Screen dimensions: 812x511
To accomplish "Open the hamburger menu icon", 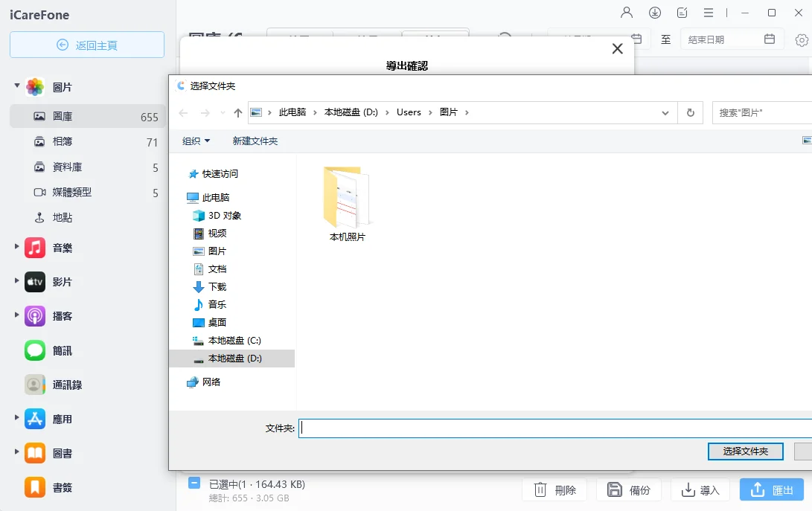I will [709, 13].
